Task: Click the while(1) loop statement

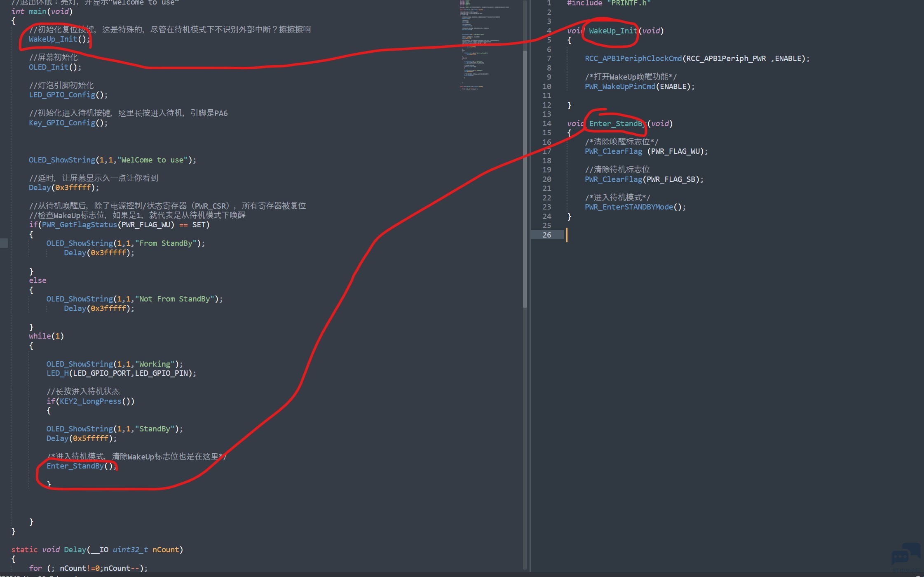Action: point(46,336)
